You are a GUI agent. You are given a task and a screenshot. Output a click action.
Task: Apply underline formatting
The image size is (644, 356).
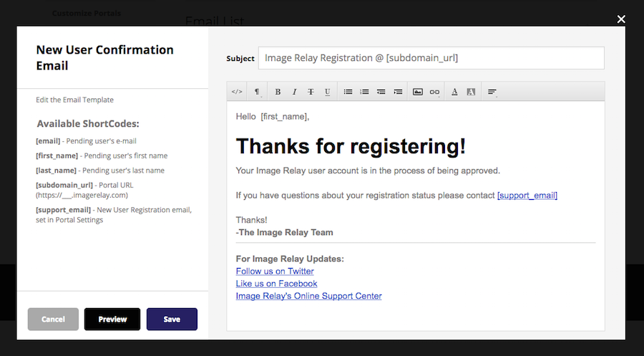click(327, 92)
